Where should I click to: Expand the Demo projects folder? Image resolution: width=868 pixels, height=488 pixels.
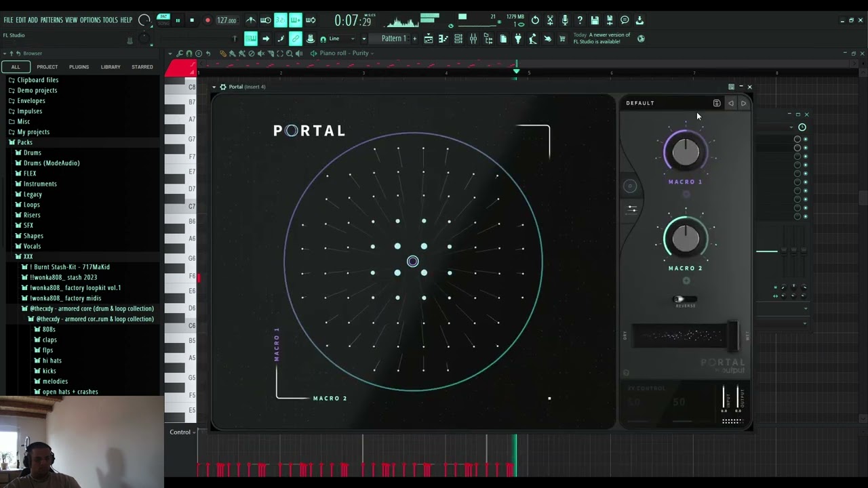[x=37, y=90]
